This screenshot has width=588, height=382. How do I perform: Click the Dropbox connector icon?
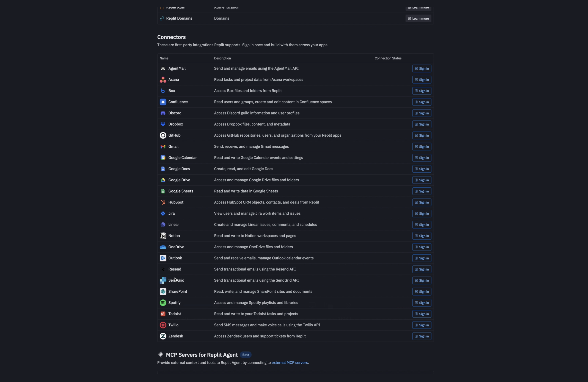(163, 124)
